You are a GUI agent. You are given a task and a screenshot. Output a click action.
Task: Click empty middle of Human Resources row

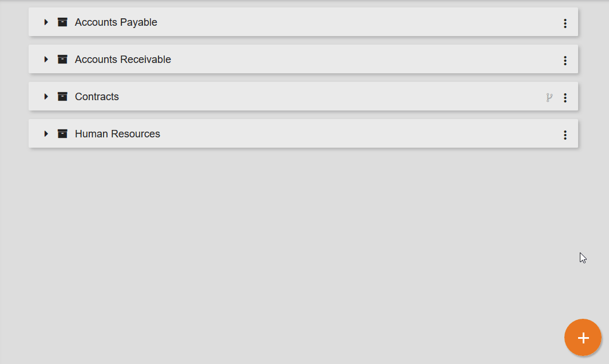[x=343, y=134]
